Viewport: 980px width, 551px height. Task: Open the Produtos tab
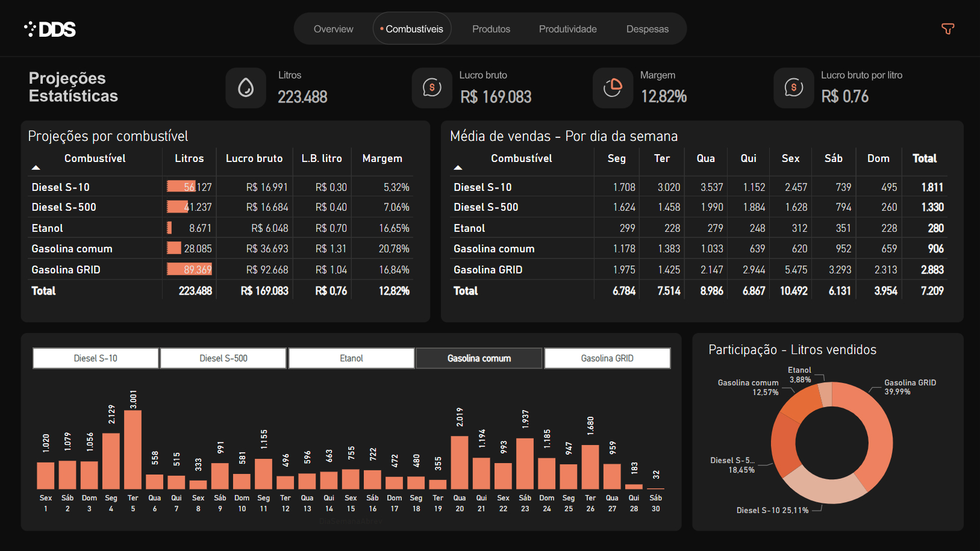[x=491, y=29]
